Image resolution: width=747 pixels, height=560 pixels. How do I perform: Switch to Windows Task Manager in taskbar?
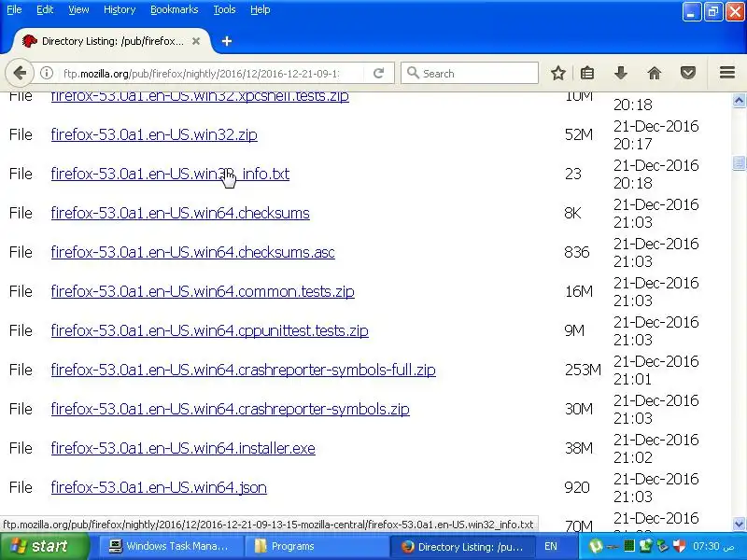[x=171, y=546]
